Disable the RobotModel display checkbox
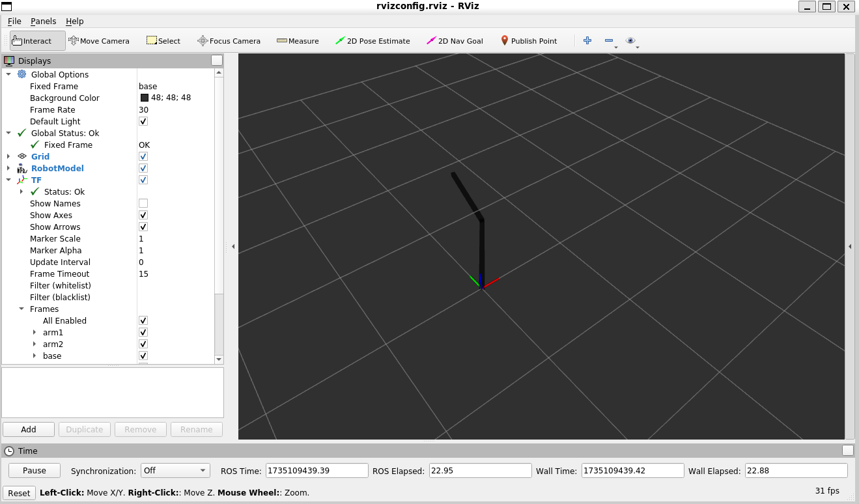 143,168
